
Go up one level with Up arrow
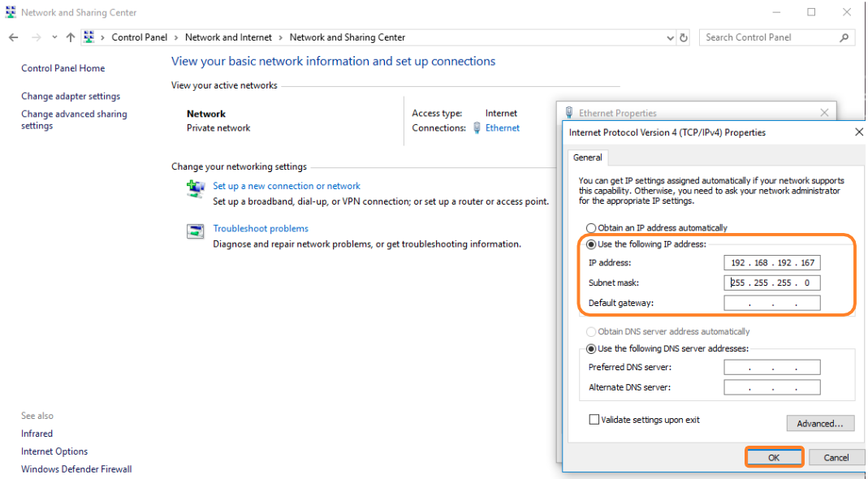71,37
